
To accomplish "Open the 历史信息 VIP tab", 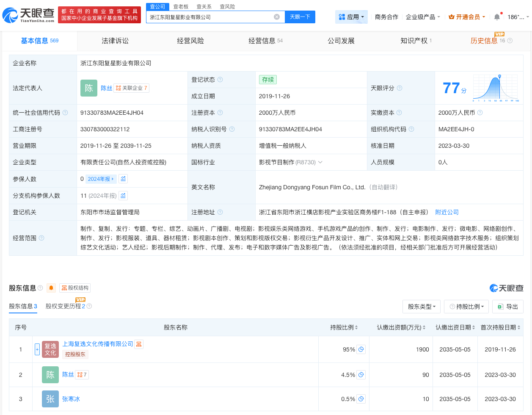I will tap(488, 41).
